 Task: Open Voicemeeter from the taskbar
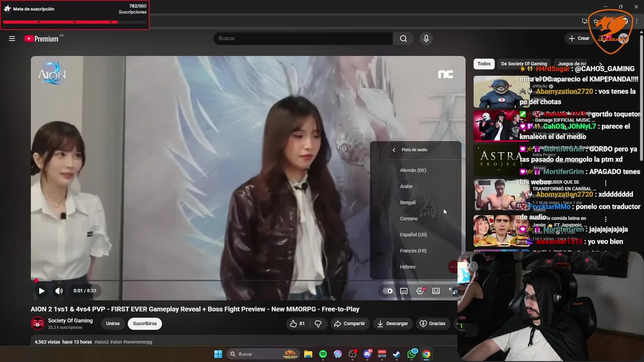[x=382, y=354]
